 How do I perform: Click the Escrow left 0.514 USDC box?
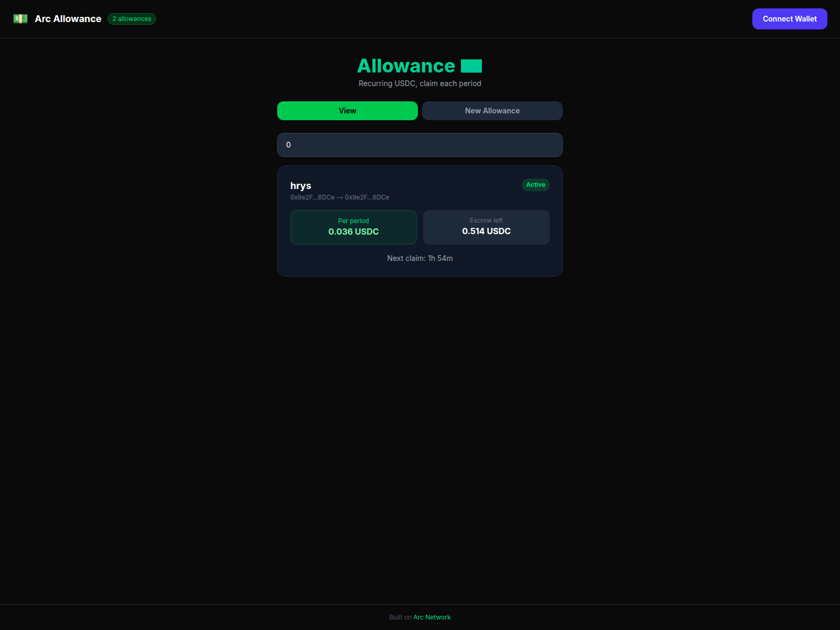click(x=486, y=227)
